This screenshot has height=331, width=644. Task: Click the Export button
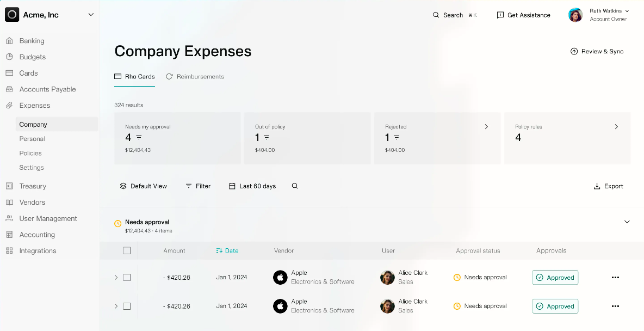(609, 186)
